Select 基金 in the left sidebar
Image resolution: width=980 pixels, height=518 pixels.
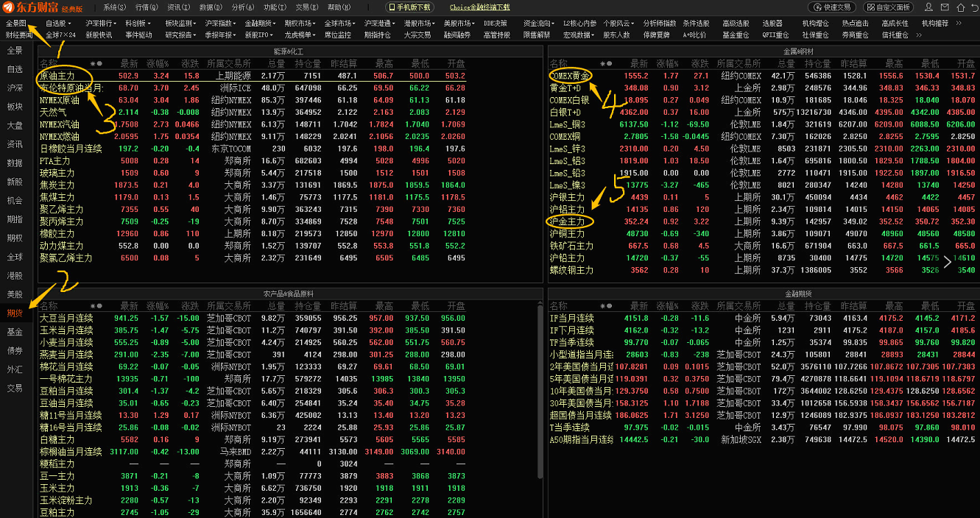tap(15, 332)
